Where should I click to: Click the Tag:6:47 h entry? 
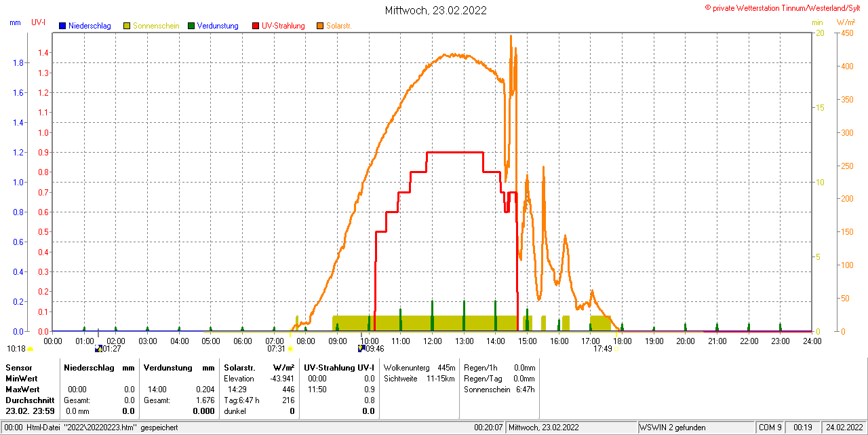click(241, 400)
